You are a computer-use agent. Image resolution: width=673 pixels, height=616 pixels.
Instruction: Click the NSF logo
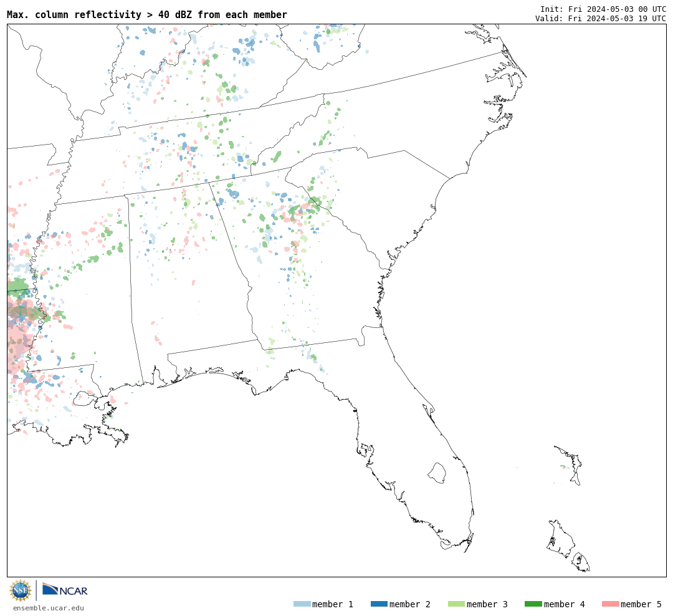[x=21, y=590]
